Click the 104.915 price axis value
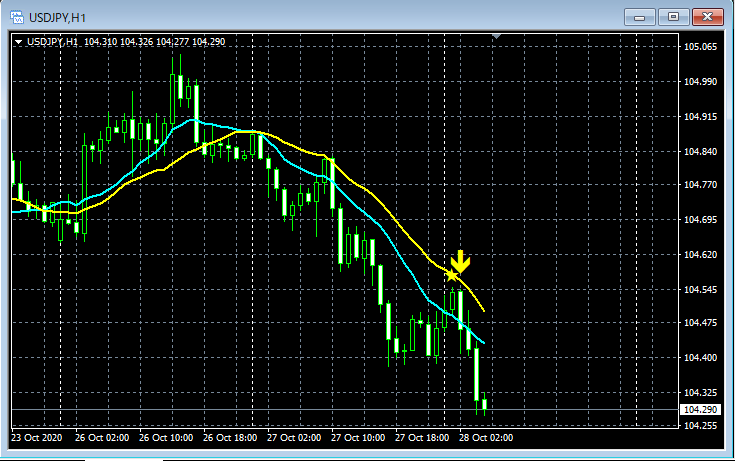This screenshot has width=735, height=461. click(x=700, y=116)
